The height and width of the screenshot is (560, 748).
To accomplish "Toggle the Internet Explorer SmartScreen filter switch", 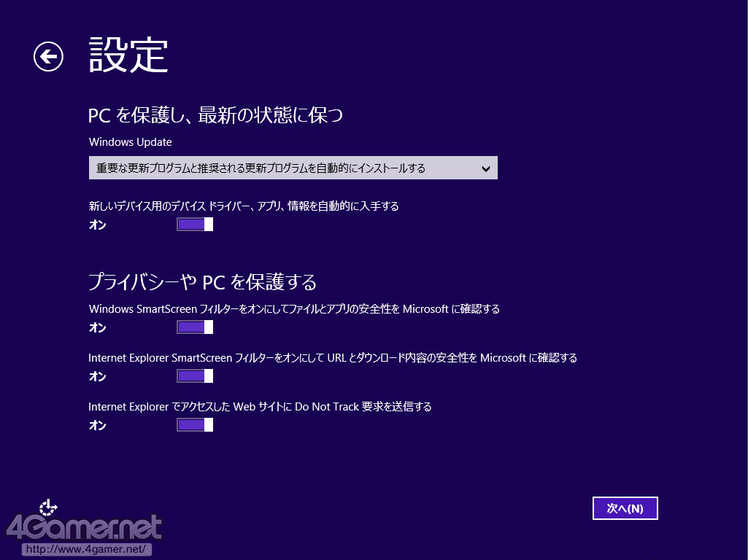I will (195, 376).
